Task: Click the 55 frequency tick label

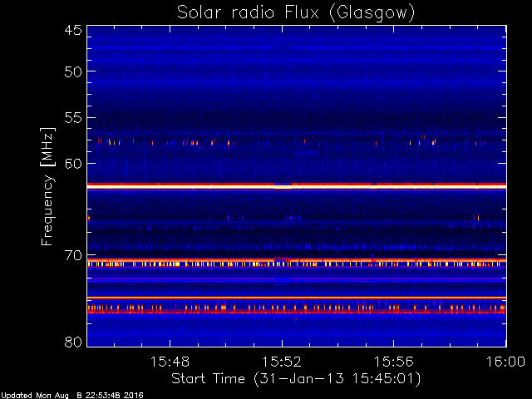Action: pos(73,118)
